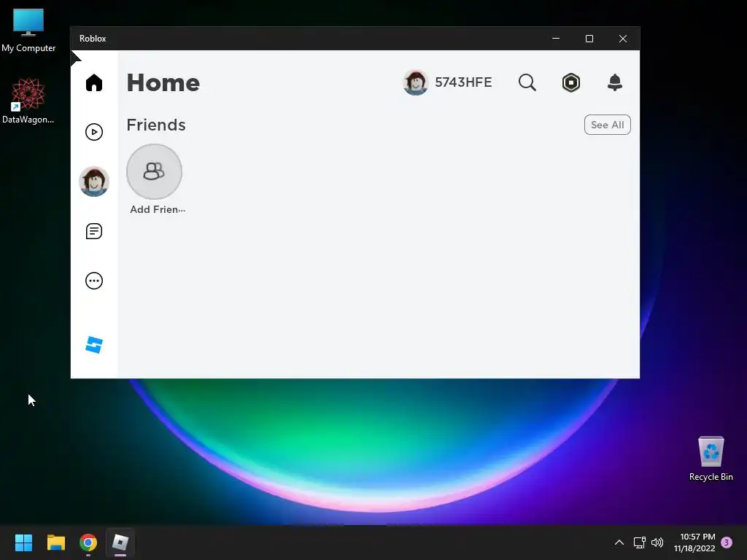This screenshot has height=560, width=747.
Task: Open the More ellipsis menu in sidebar
Action: click(x=94, y=281)
